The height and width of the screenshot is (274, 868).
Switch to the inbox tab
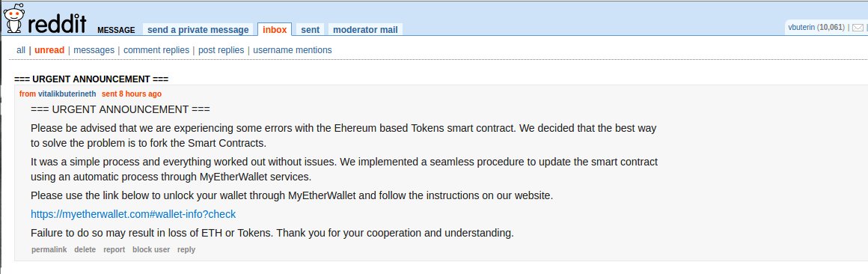[x=275, y=29]
